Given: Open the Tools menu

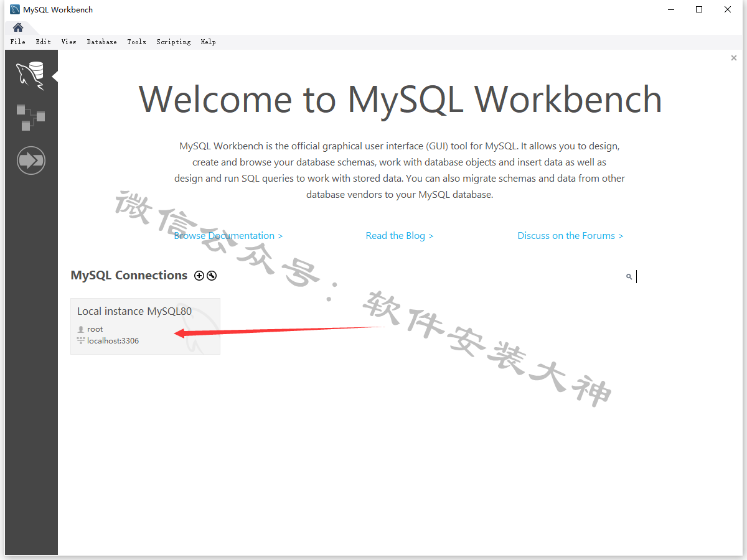Looking at the screenshot, I should tap(136, 42).
